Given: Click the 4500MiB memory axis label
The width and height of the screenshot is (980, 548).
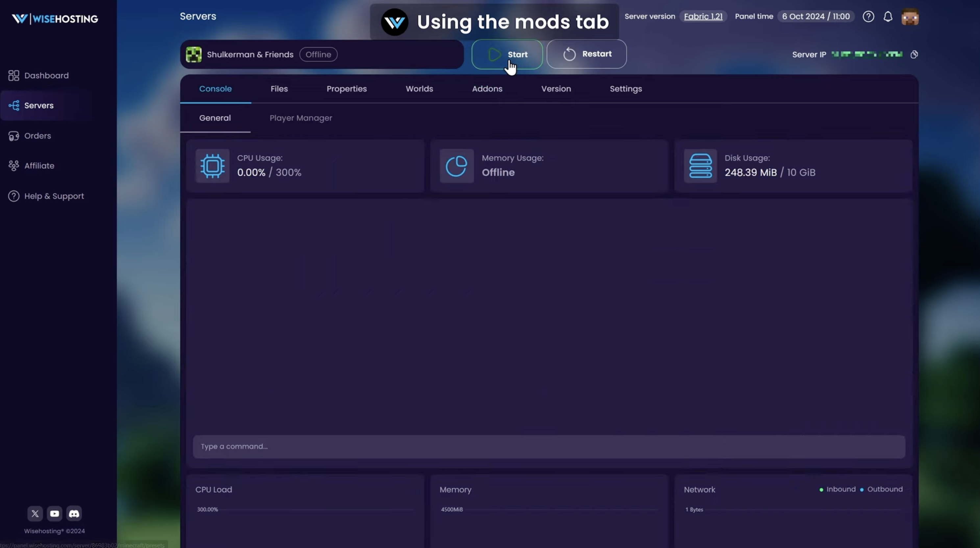Looking at the screenshot, I should [x=452, y=510].
